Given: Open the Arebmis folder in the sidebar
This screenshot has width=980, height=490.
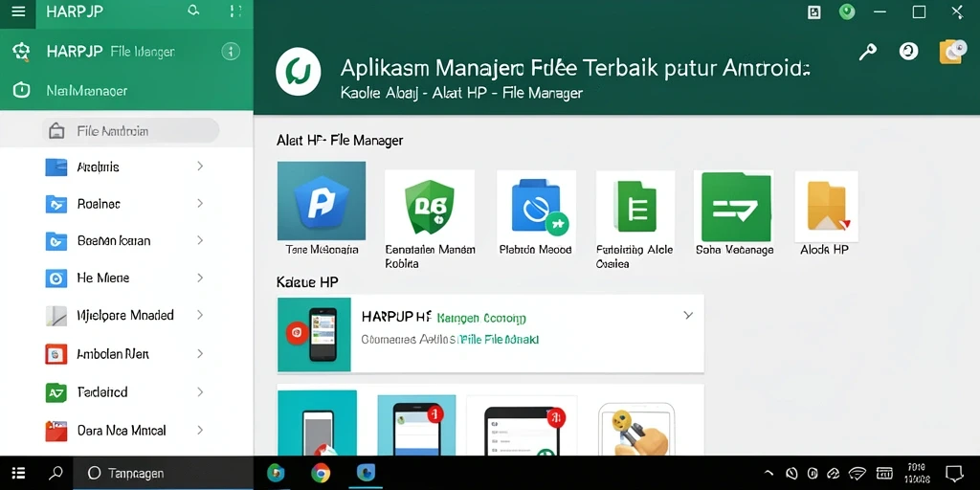Looking at the screenshot, I should click(x=126, y=167).
